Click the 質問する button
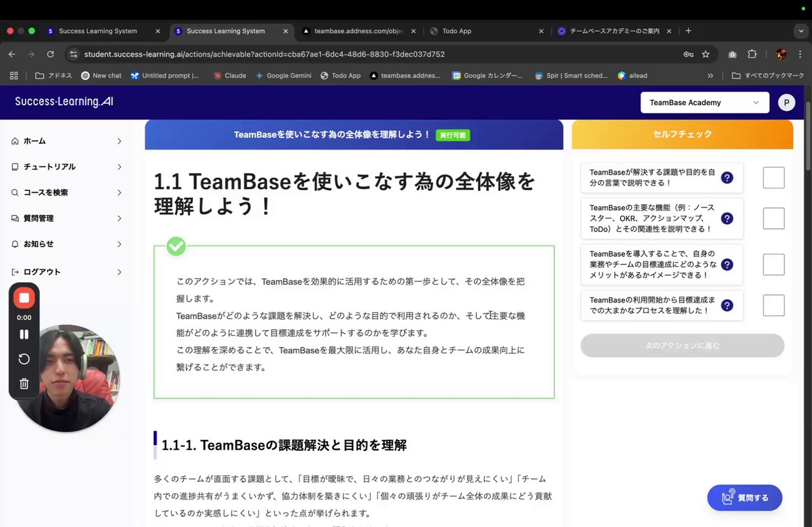This screenshot has height=527, width=812. click(x=745, y=498)
